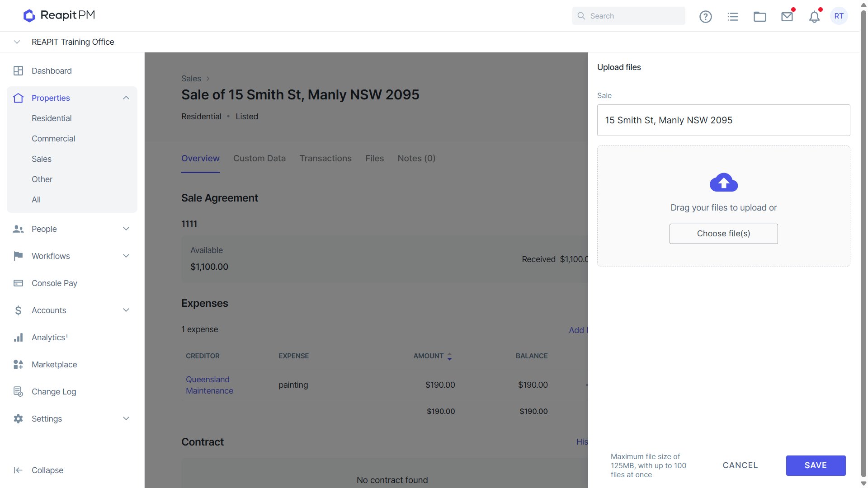The height and width of the screenshot is (488, 868).
Task: Collapse the Properties section chevron
Action: [126, 98]
